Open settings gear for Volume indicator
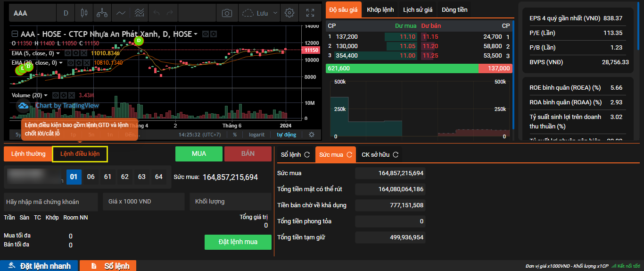 pyautogui.click(x=63, y=95)
